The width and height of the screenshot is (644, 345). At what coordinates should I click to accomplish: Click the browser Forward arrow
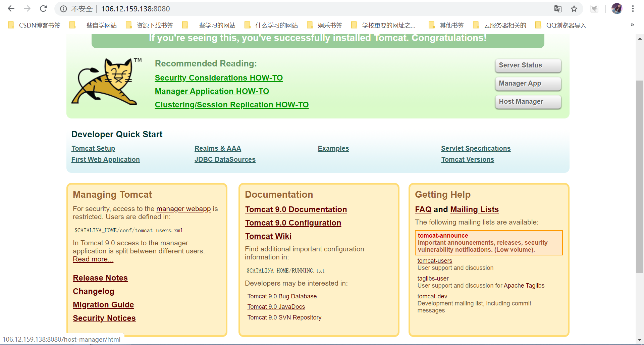27,9
